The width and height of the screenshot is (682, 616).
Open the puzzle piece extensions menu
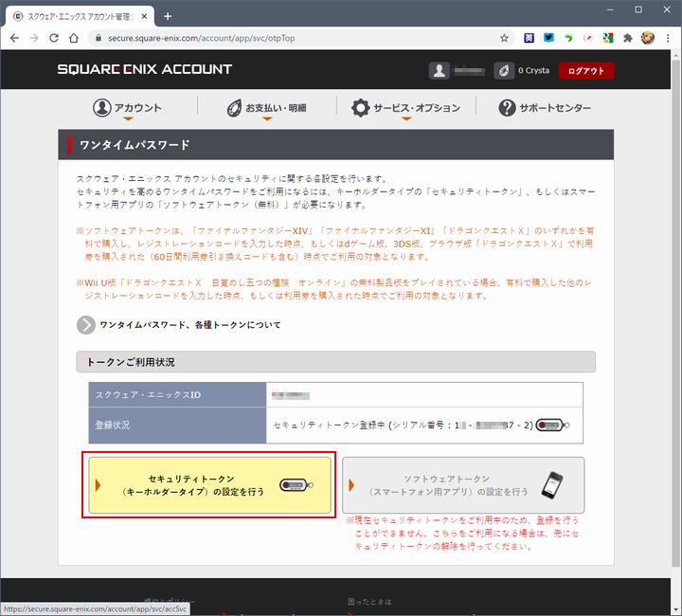(628, 38)
